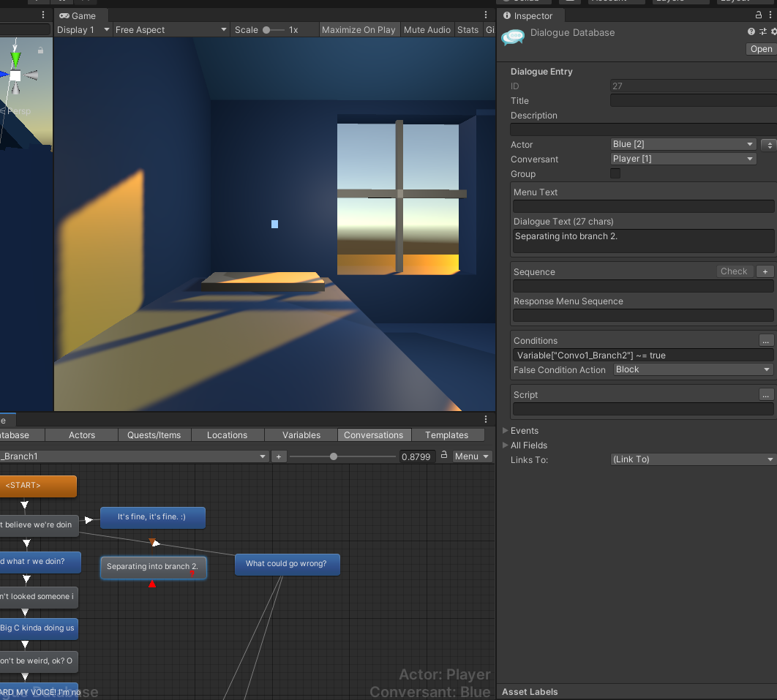Toggle Mute Audio in Game view

tap(427, 30)
